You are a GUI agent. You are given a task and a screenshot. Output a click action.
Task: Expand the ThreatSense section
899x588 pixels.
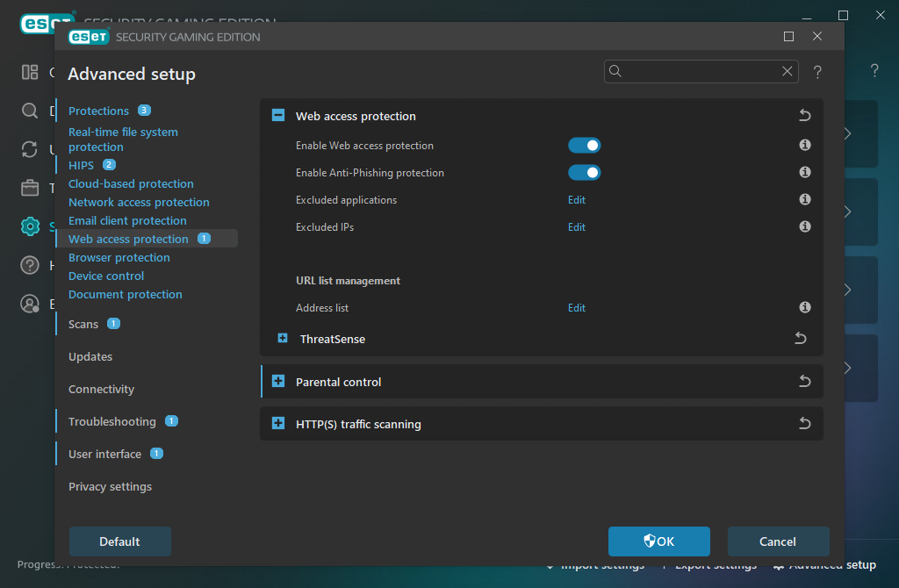click(283, 338)
